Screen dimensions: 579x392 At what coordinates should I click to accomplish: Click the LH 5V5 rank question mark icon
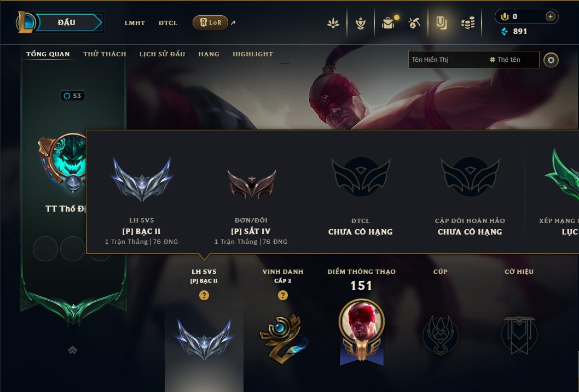204,295
